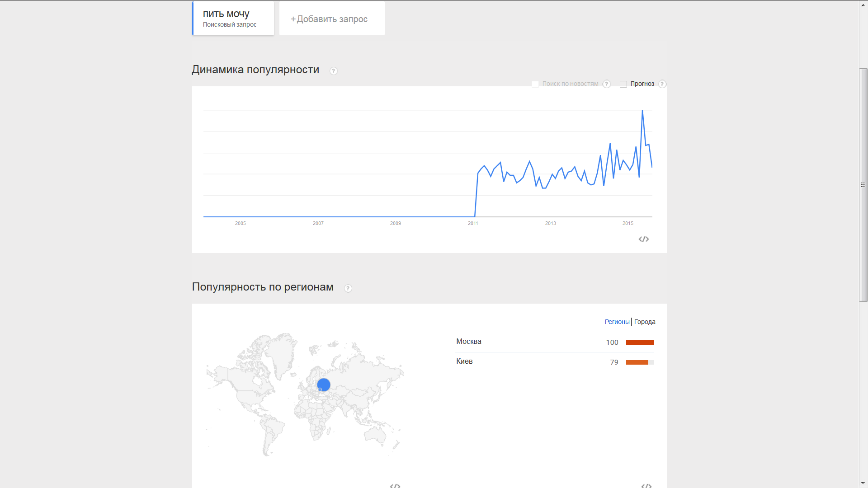Viewport: 868px width, 488px height.
Task: Click the vertical scrollbar thumb
Action: [x=863, y=184]
